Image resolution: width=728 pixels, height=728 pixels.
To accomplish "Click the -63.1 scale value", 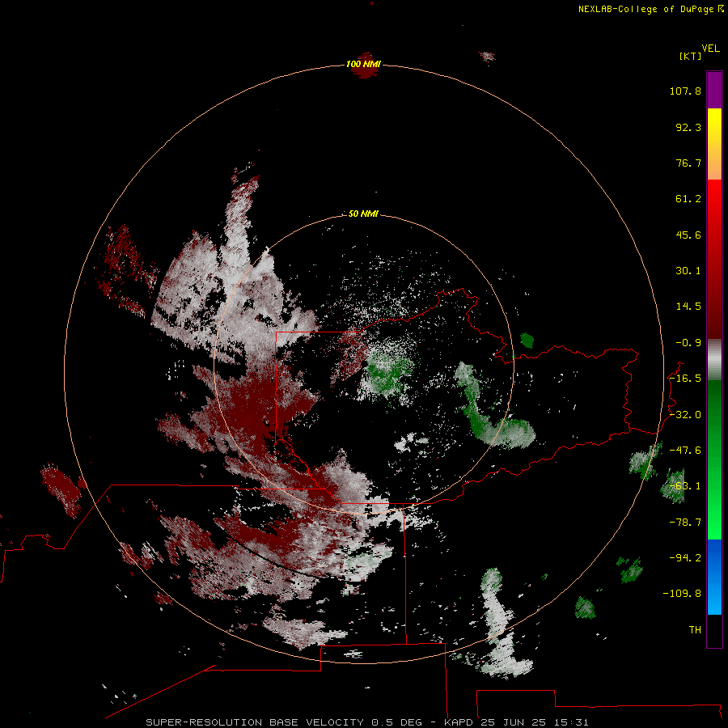I will click(x=685, y=486).
